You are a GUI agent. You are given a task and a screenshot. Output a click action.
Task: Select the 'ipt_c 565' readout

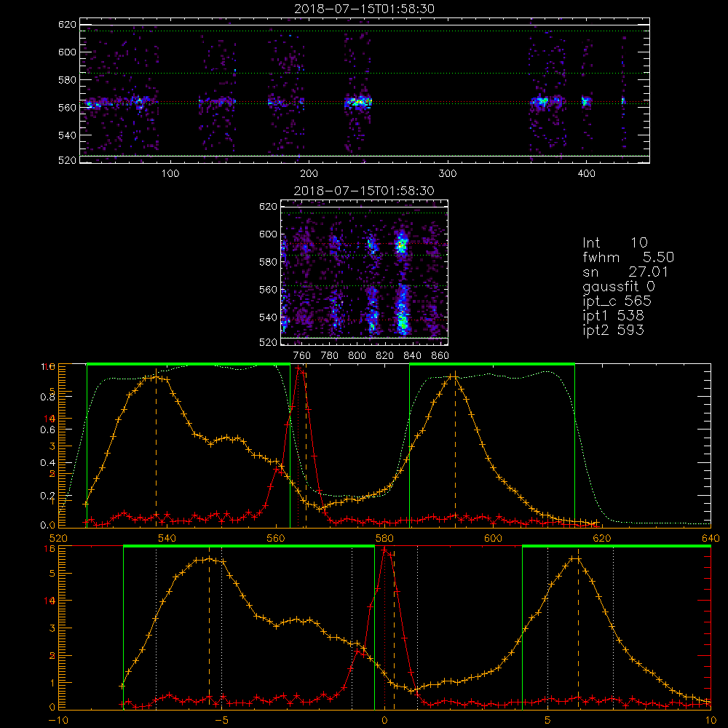[x=617, y=301]
